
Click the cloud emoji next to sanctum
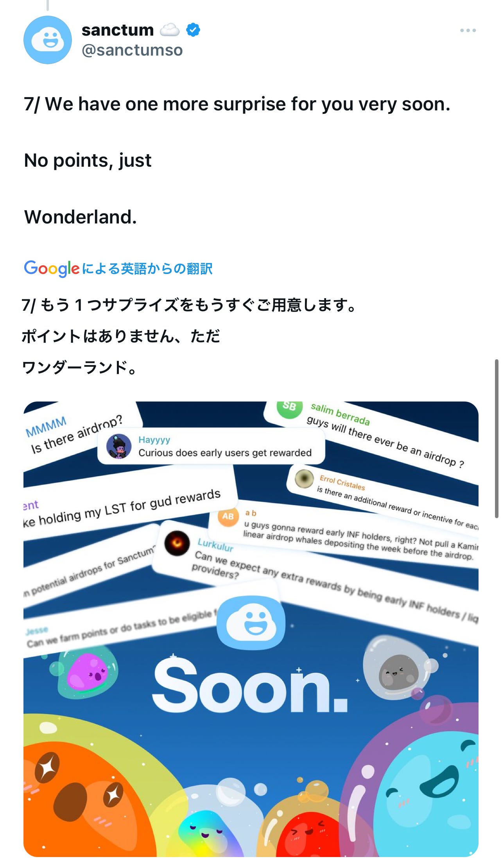pos(170,30)
